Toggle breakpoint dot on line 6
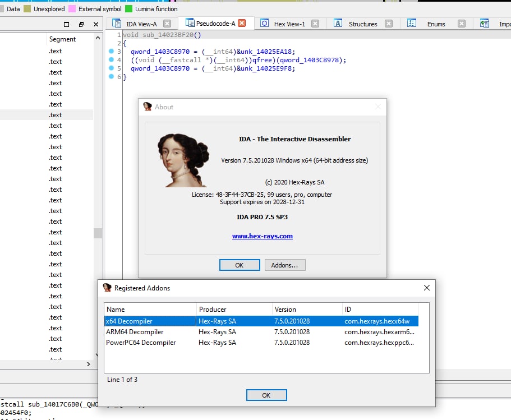Screen dimensions: 511x420 tap(111, 77)
